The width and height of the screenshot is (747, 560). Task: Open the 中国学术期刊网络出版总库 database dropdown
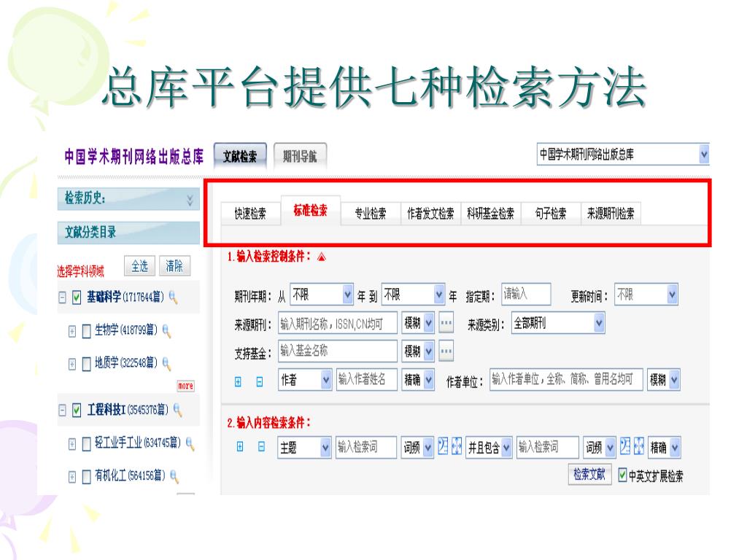point(704,155)
